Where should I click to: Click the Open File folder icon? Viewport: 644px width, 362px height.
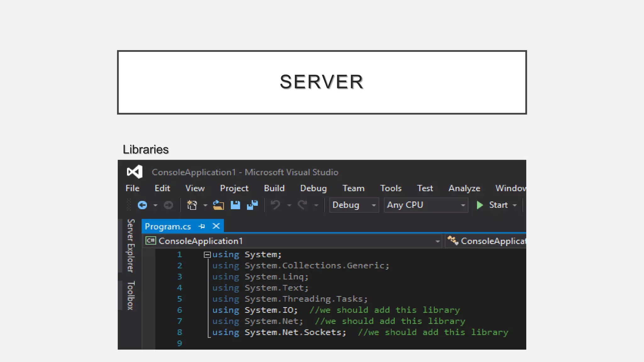pyautogui.click(x=218, y=205)
